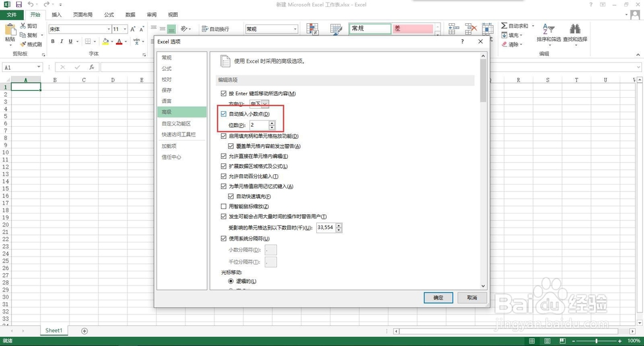Image resolution: width=644 pixels, height=346 pixels.
Task: Click the Paste (粘贴) clipboard icon
Action: click(10, 30)
